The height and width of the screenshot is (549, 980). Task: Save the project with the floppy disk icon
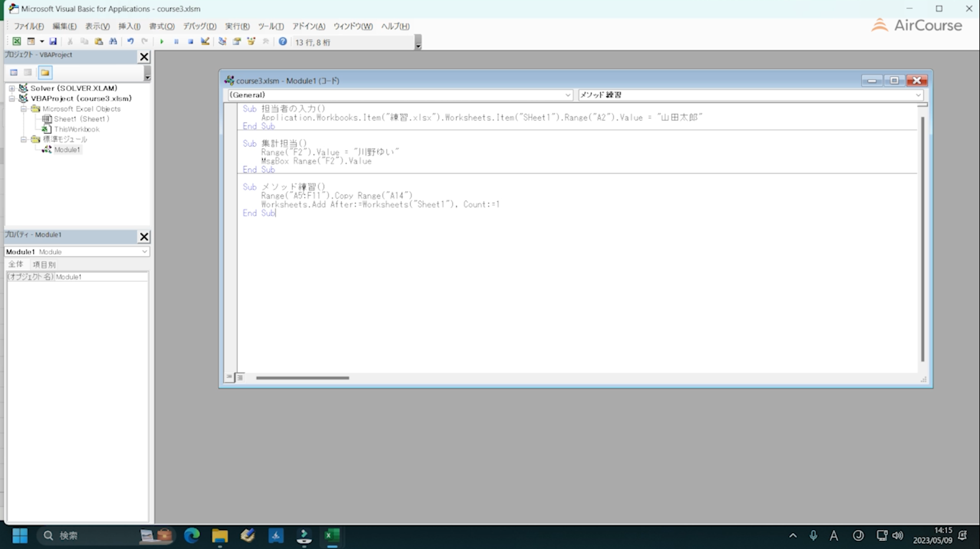[53, 42]
